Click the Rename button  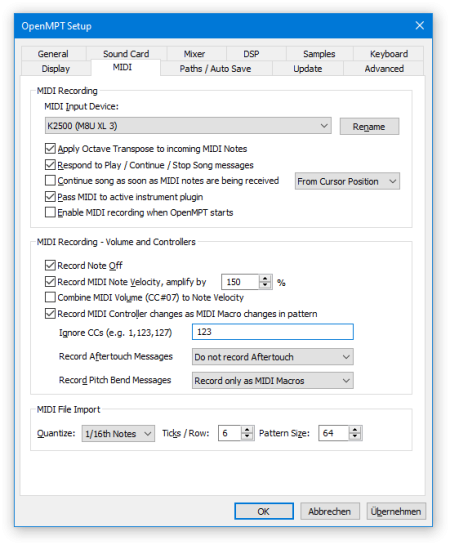369,127
